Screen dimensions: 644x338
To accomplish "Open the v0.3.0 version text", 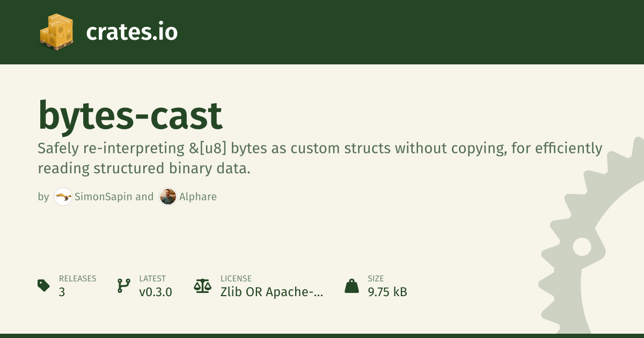I will (x=156, y=292).
